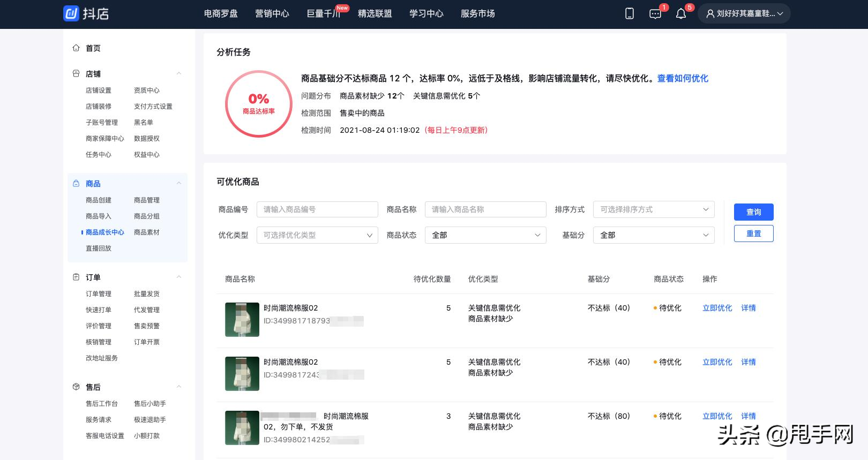Click the 重置 button

pos(753,233)
